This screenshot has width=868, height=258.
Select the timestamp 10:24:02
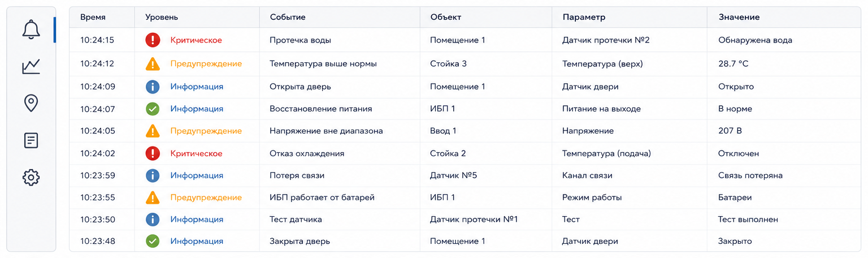97,153
